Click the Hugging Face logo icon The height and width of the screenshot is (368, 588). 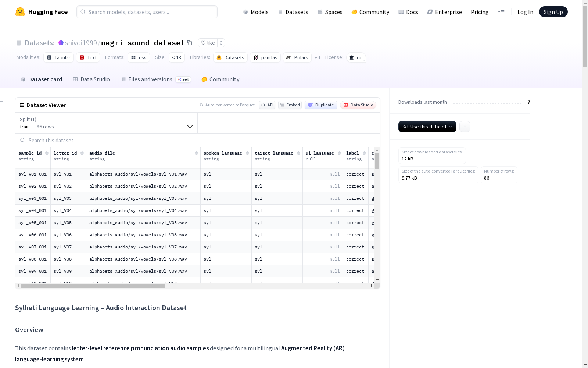tap(20, 12)
